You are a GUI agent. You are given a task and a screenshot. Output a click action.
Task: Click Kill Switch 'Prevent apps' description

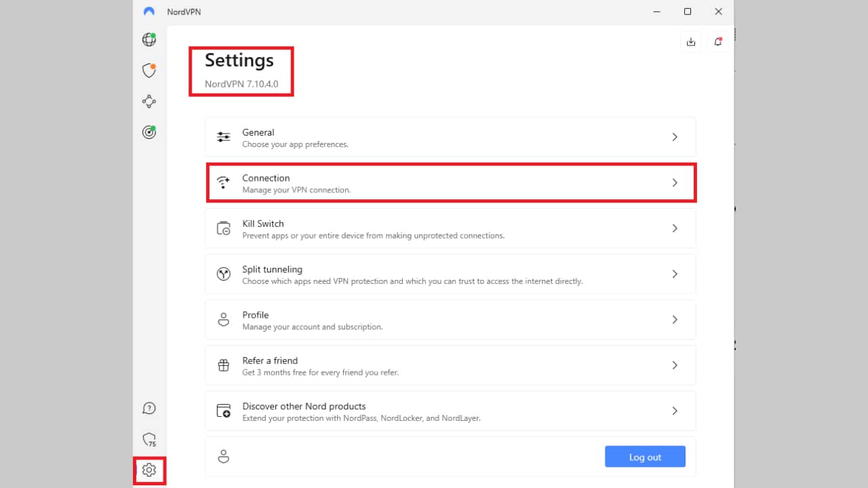point(374,236)
